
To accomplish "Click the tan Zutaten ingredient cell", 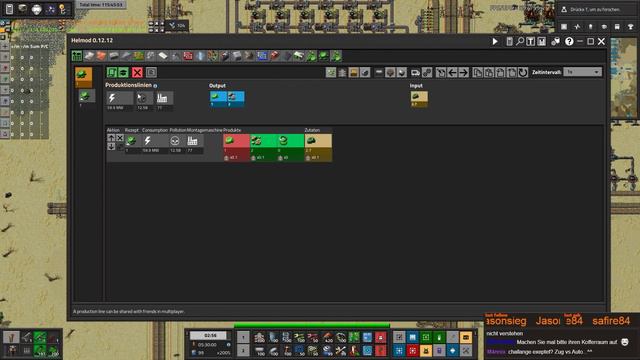I will pos(318,147).
